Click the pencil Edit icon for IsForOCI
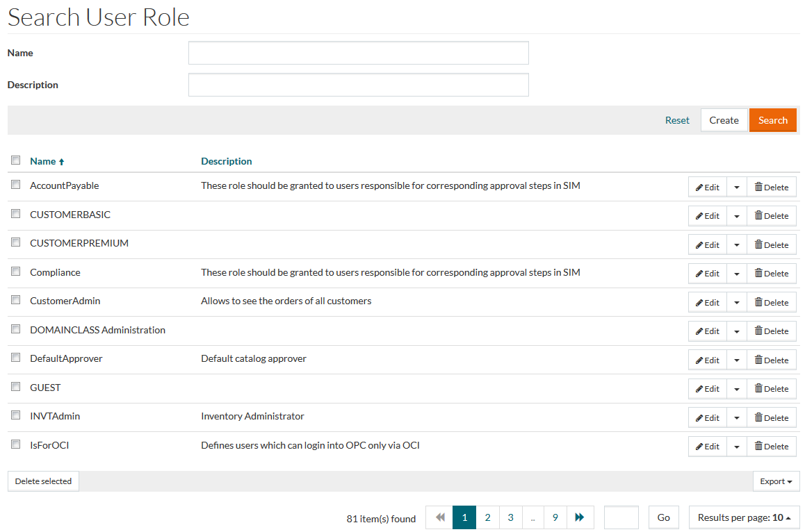This screenshot has width=805, height=532. tap(699, 447)
